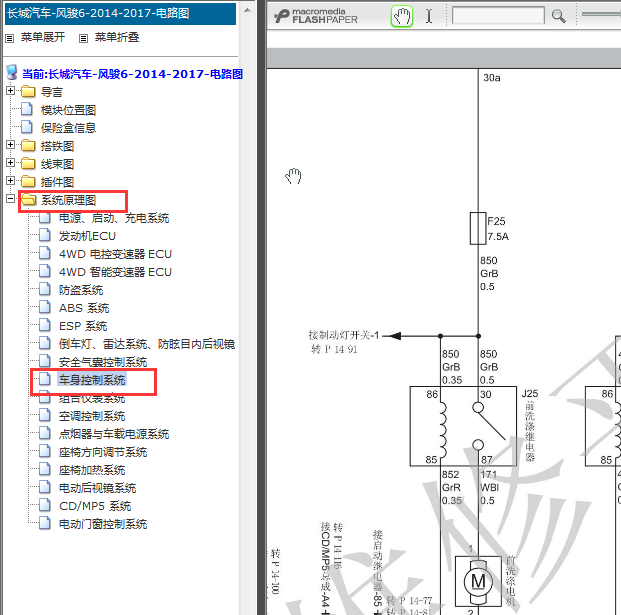The height and width of the screenshot is (615, 621).
Task: Select the 线束图 folder label
Action: (57, 164)
